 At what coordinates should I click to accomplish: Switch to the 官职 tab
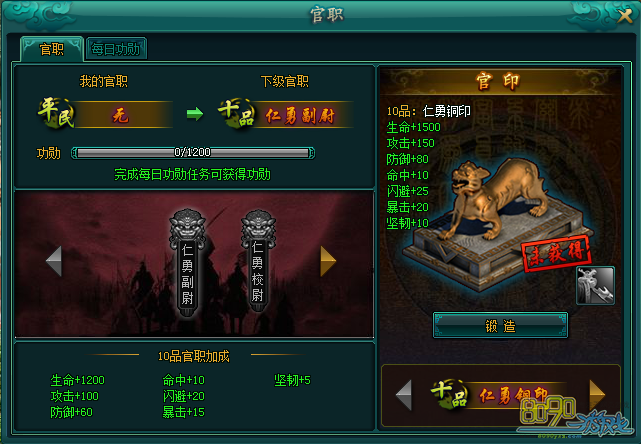(52, 49)
